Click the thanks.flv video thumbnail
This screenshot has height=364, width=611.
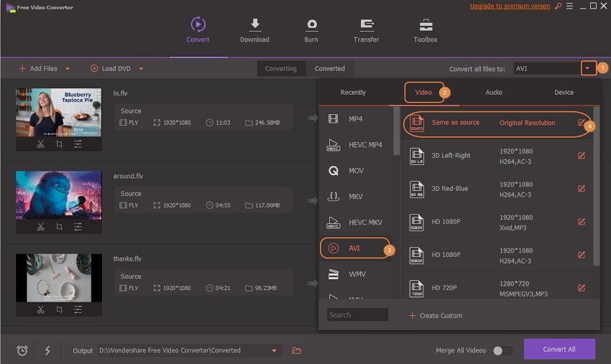[x=59, y=278]
